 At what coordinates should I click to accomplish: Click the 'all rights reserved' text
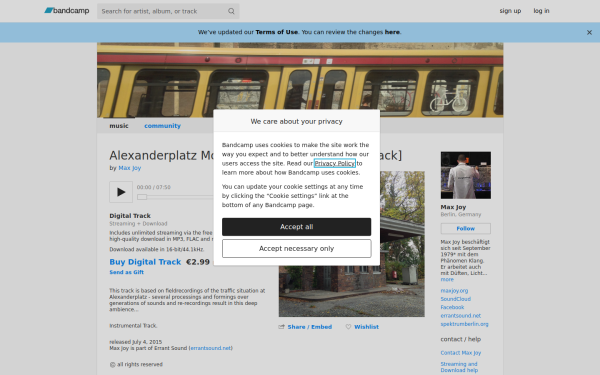(x=140, y=365)
